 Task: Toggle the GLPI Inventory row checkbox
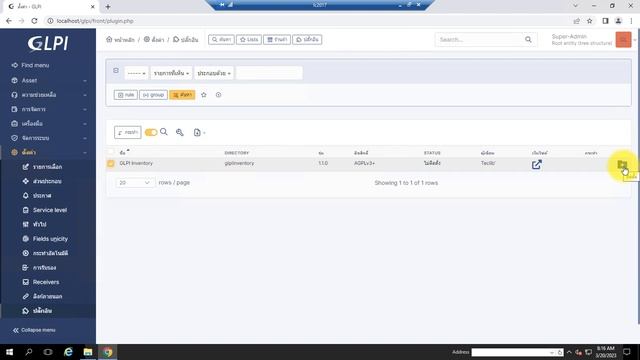pyautogui.click(x=111, y=163)
